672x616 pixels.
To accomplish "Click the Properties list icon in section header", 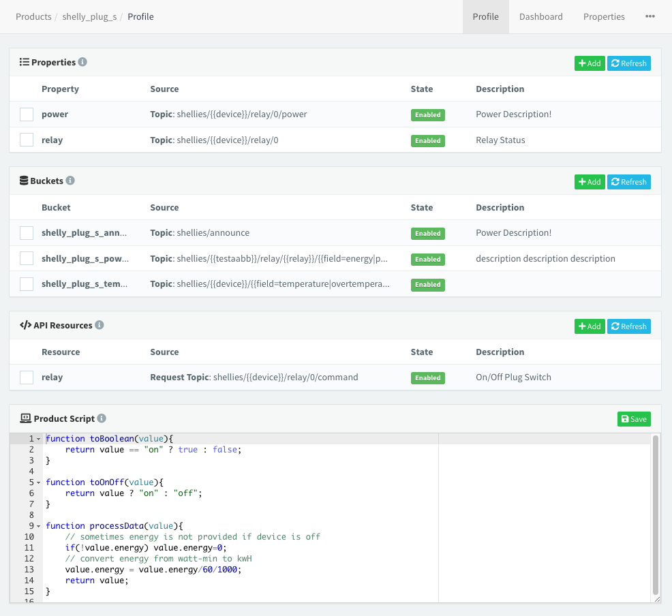I will (x=25, y=62).
